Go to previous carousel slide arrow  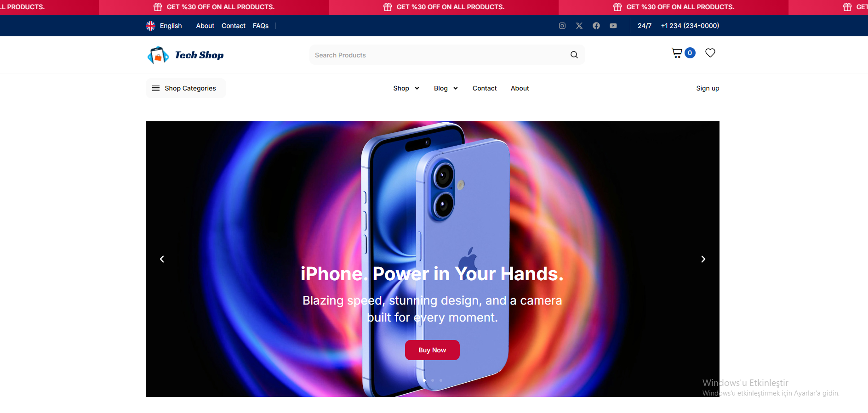[162, 259]
